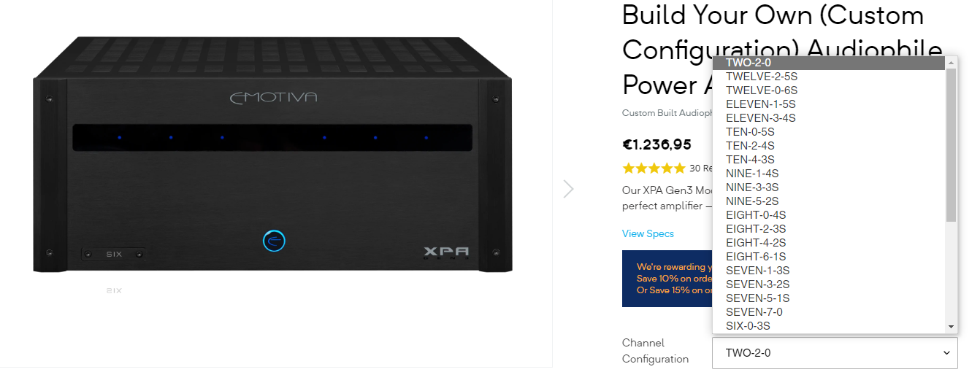Click the next image chevron arrow
Viewport: 980px width, 372px height.
(x=569, y=189)
